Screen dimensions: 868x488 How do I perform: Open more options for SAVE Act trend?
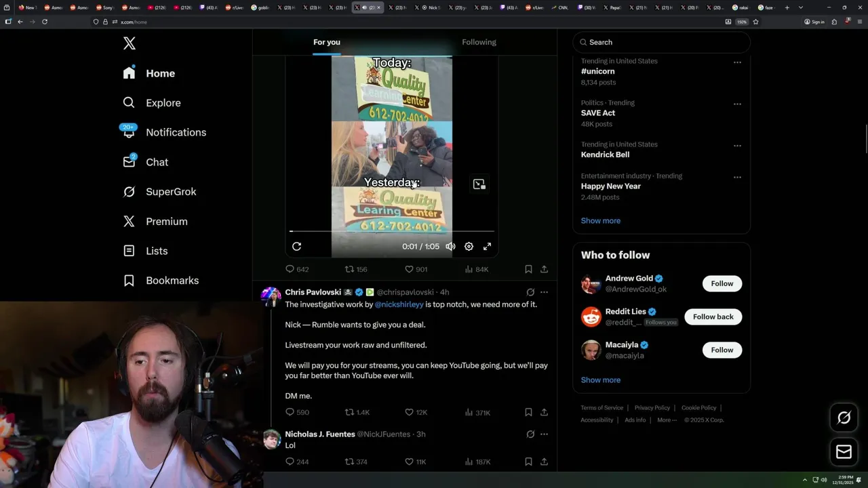tap(737, 104)
